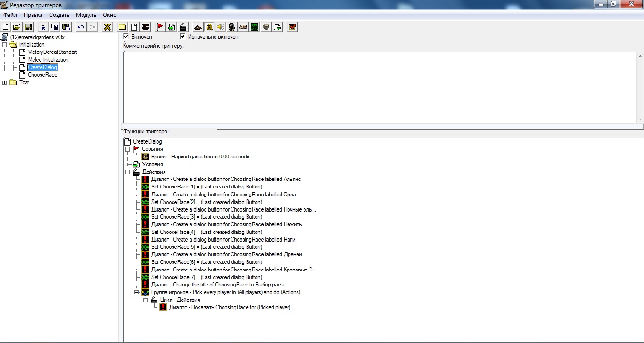644x343 pixels.
Task: Add a new trigger comment icon
Action: pyautogui.click(x=145, y=27)
